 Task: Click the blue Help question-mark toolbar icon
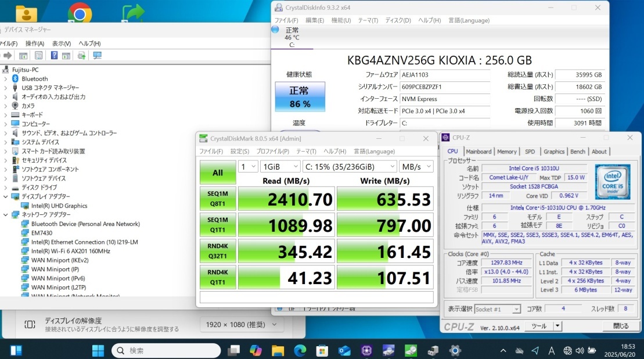point(54,55)
